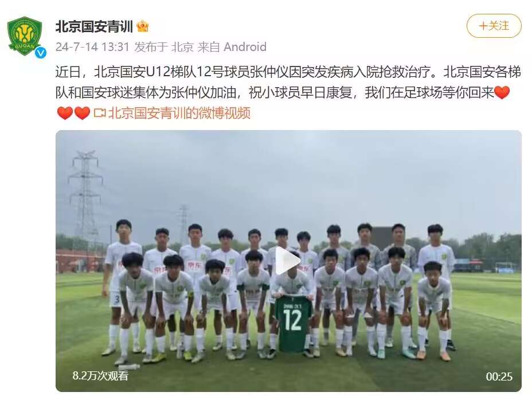Click the 00:25 video duration label

click(x=499, y=377)
